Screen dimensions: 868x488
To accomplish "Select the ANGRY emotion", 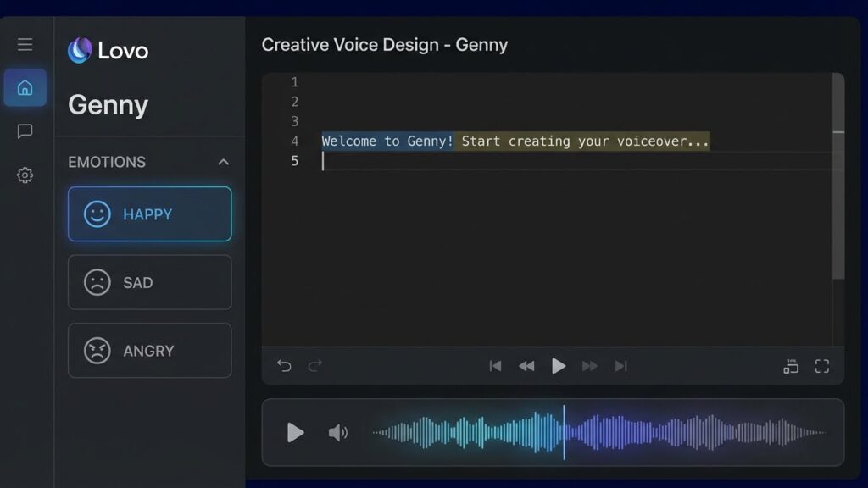I will 149,350.
